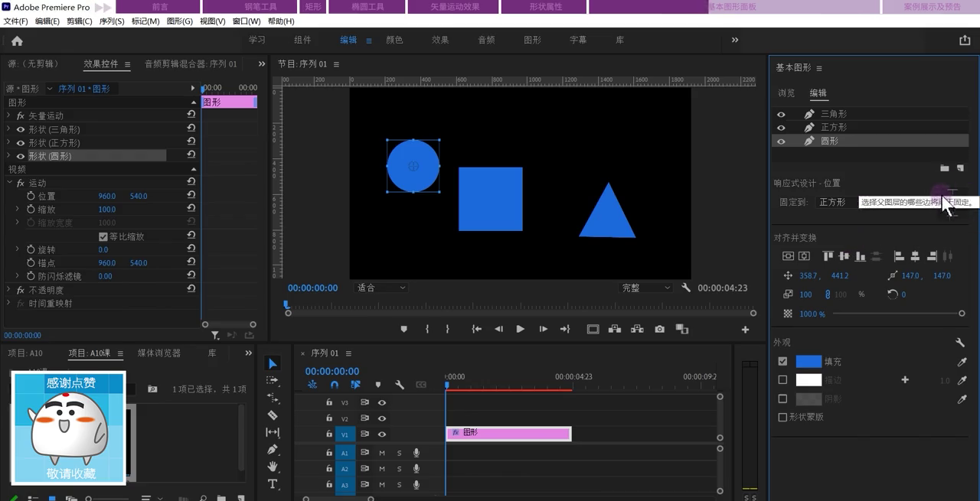Image resolution: width=980 pixels, height=501 pixels.
Task: Click the button editor plus icon
Action: [745, 330]
